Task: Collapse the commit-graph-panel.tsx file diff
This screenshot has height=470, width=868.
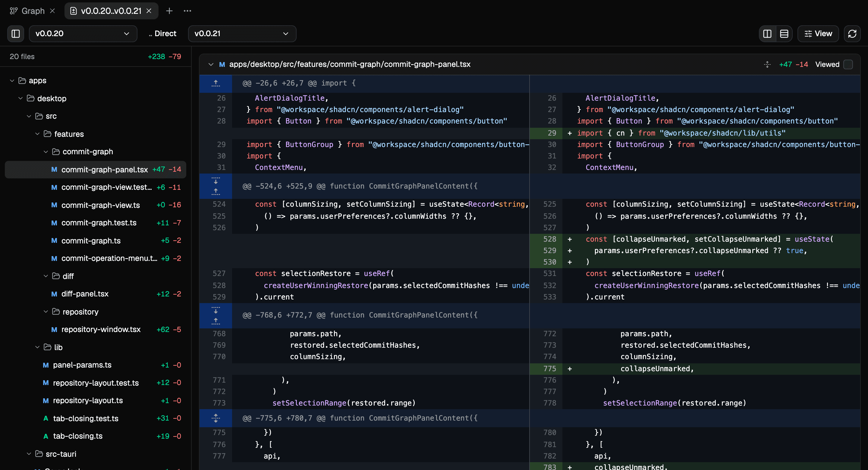Action: click(211, 64)
